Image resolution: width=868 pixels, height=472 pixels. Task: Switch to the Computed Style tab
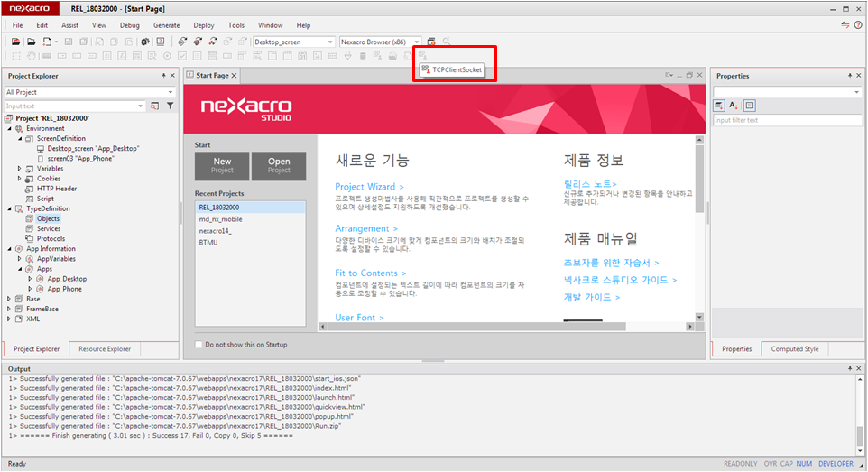795,349
